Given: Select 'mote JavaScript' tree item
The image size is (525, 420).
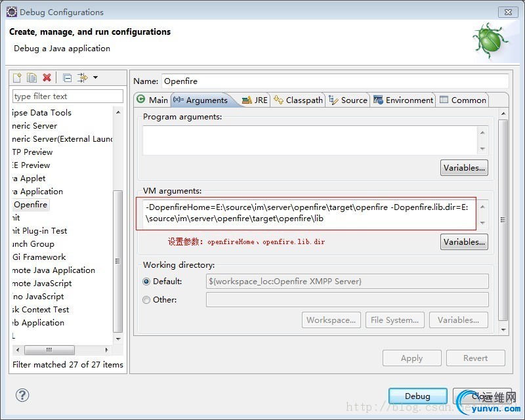Looking at the screenshot, I should click(42, 283).
